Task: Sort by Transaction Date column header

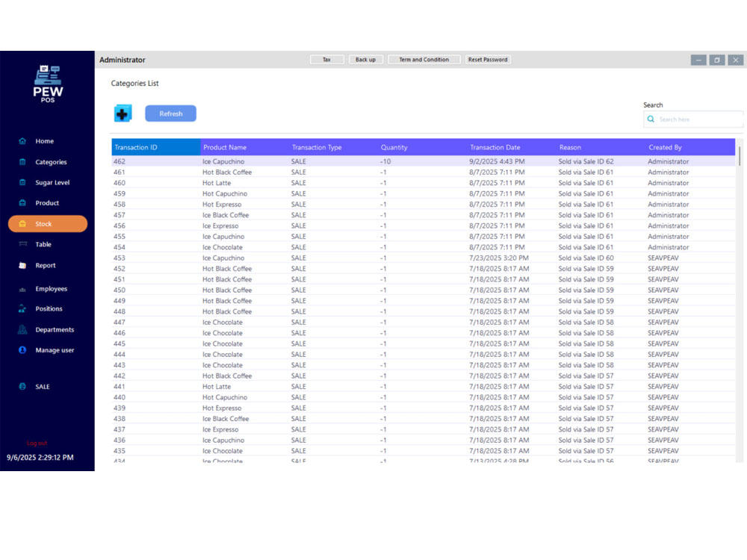Action: 512,147
